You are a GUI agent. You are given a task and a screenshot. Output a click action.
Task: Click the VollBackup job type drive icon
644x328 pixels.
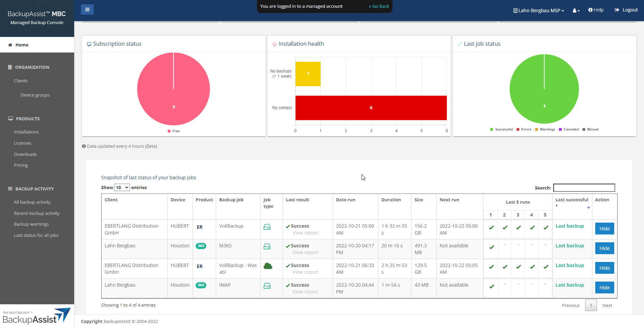(x=267, y=227)
